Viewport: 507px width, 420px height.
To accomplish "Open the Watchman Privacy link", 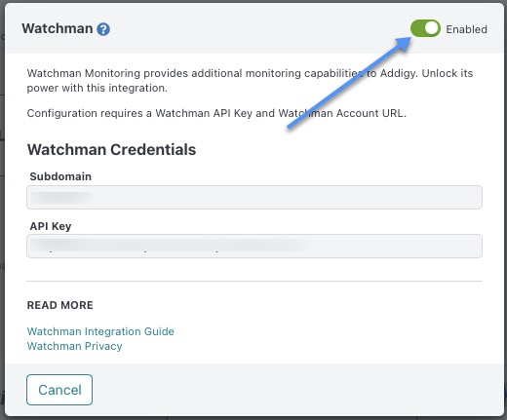I will point(74,346).
